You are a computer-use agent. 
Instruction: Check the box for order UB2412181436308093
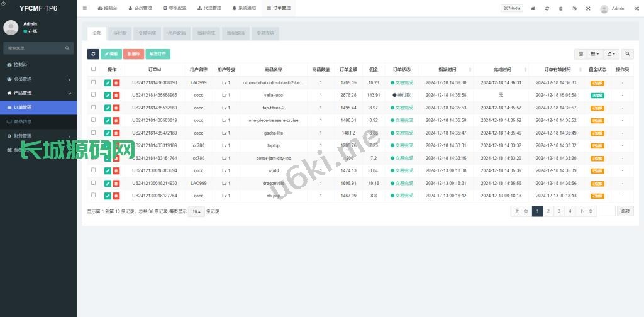[94, 82]
